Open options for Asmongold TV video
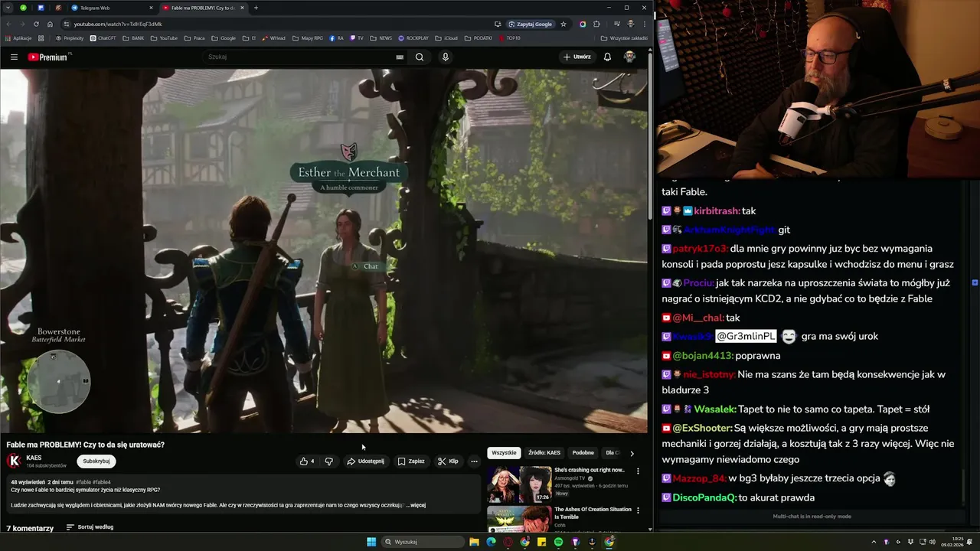Screen dimensions: 980x551 (638, 471)
